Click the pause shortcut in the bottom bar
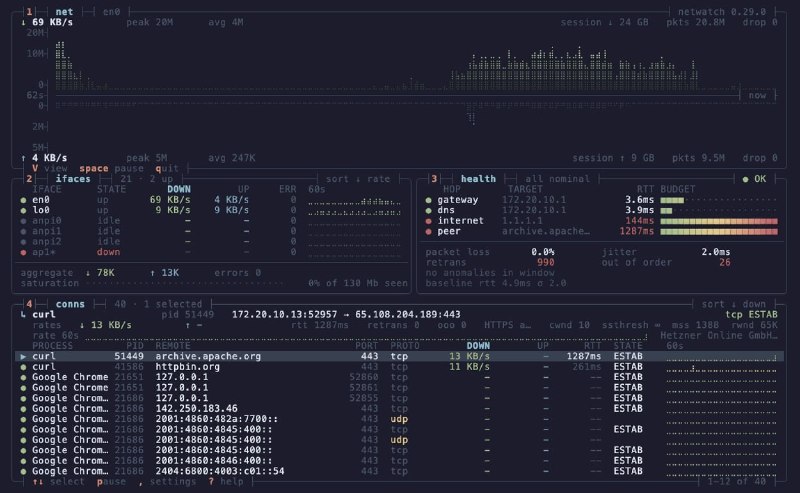800x493 pixels. (x=111, y=482)
